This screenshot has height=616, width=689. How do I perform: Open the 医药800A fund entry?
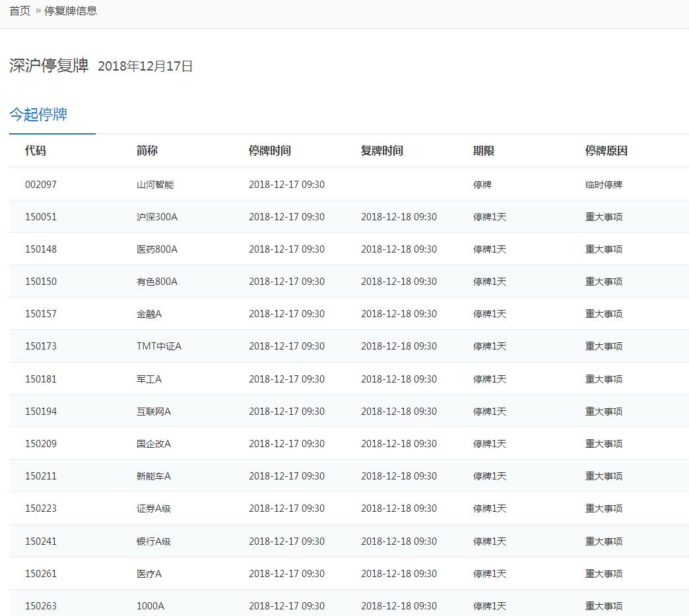pyautogui.click(x=157, y=249)
